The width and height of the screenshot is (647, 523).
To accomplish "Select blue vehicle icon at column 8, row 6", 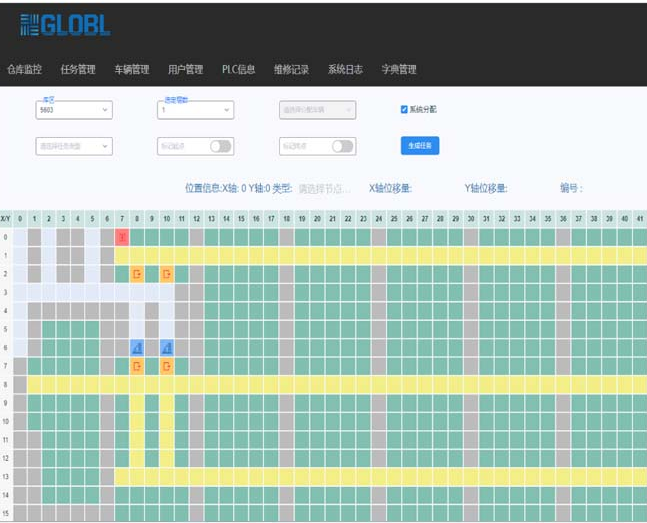I will [x=137, y=347].
